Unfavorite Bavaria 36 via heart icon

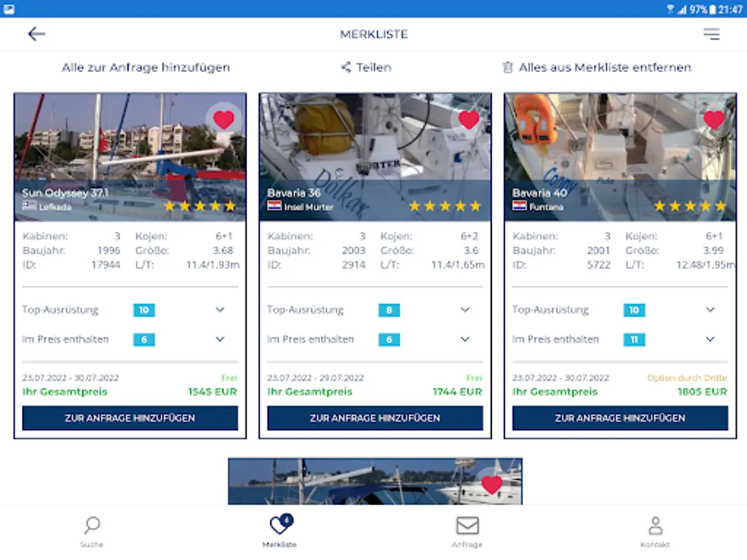469,119
